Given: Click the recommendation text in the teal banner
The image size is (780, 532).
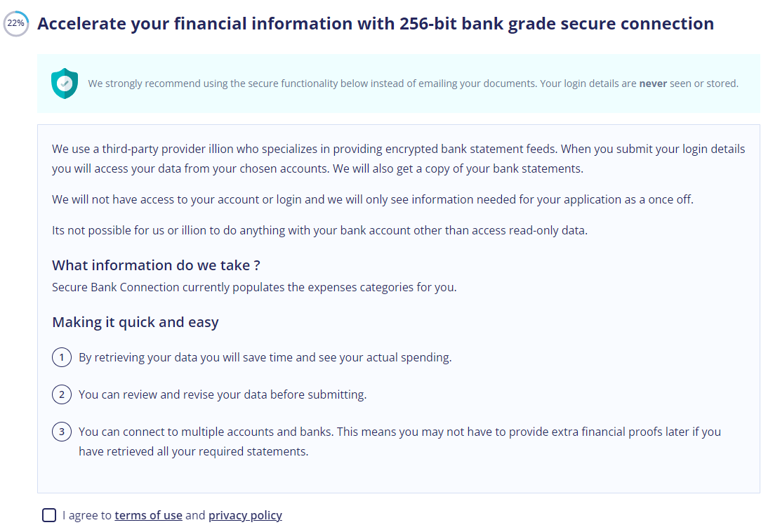Looking at the screenshot, I should point(413,84).
